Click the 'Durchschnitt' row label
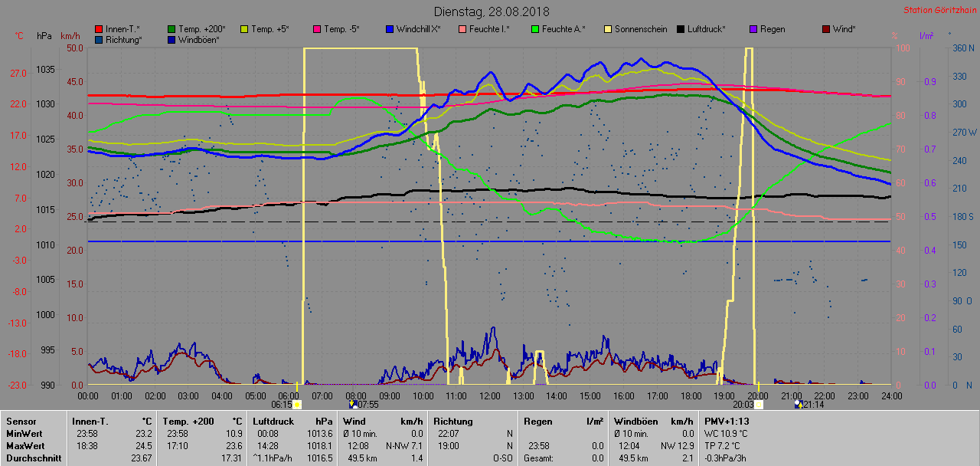Screen dimensions: 980x466 click(33, 458)
